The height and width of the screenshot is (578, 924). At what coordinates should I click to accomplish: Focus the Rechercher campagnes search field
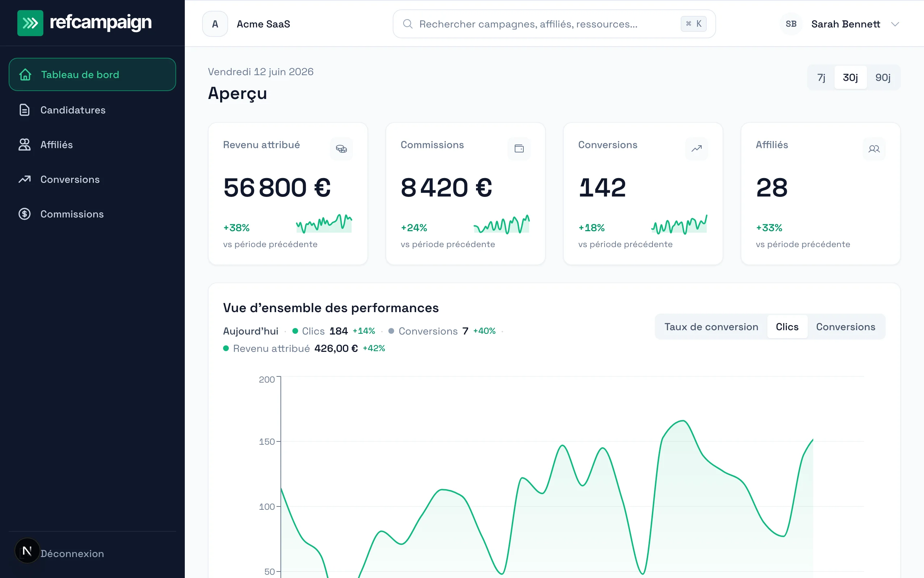point(554,24)
